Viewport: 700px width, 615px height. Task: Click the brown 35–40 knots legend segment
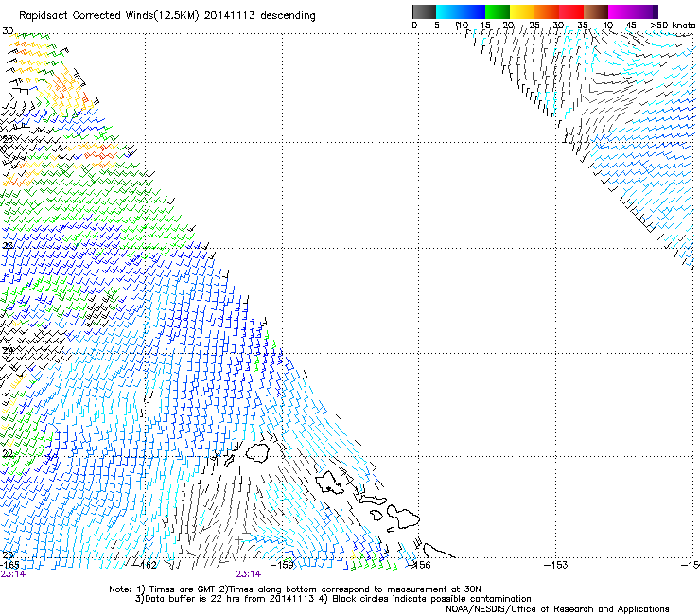tap(596, 11)
